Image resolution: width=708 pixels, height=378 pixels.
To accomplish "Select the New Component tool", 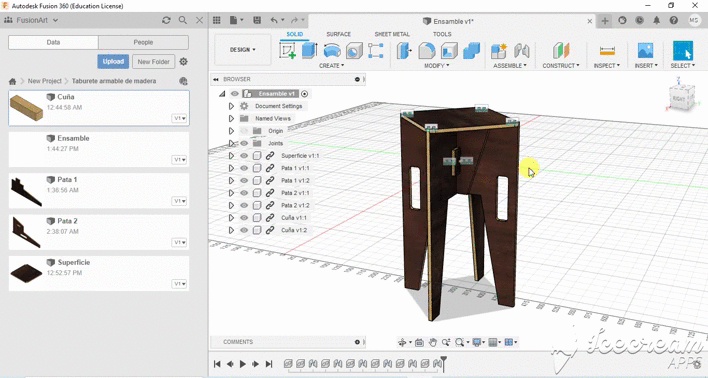I will (499, 51).
